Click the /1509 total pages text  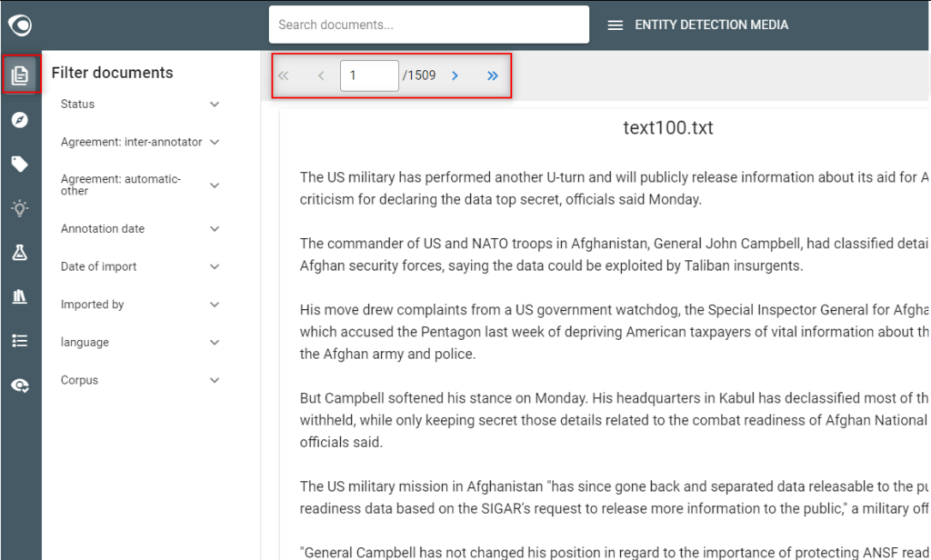(419, 75)
